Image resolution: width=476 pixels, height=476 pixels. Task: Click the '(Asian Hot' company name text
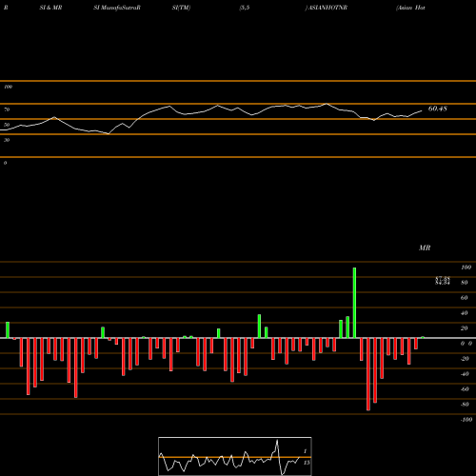coord(410,8)
